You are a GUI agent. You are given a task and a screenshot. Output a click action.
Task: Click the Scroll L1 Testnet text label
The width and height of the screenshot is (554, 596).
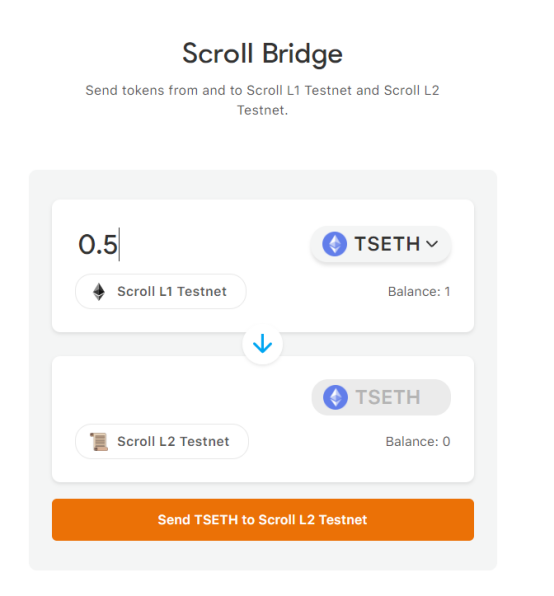pyautogui.click(x=172, y=292)
